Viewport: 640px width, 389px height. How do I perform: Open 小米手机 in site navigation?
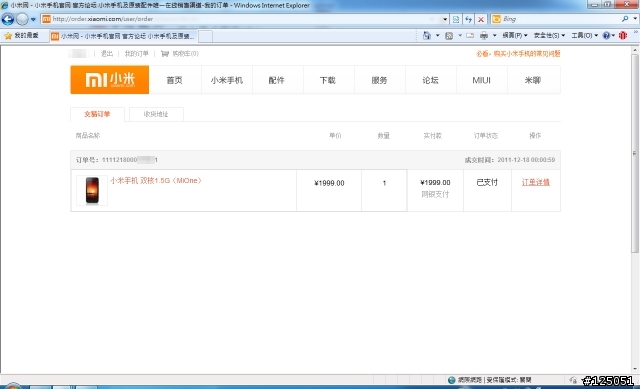click(x=227, y=80)
